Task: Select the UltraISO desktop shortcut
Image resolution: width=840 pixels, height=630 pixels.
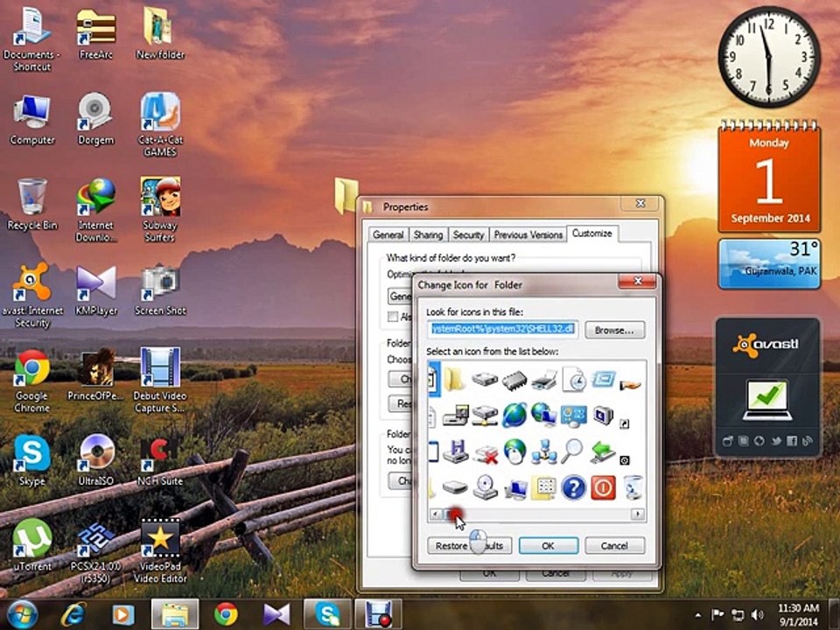Action: (96, 459)
